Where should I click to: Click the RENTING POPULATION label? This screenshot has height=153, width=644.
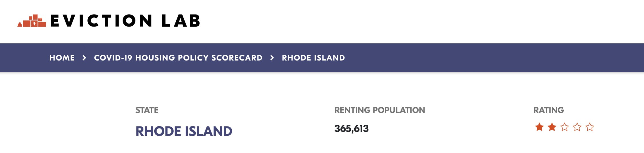pyautogui.click(x=379, y=110)
